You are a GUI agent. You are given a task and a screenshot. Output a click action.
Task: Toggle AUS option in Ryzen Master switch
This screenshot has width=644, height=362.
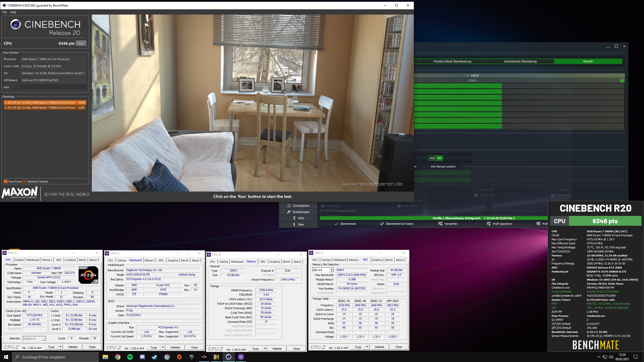[432, 158]
